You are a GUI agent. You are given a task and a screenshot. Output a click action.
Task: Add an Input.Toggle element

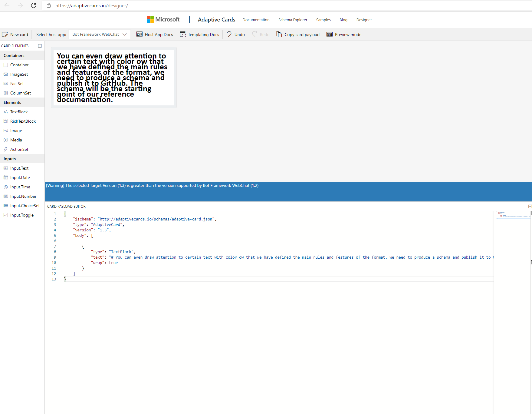pyautogui.click(x=21, y=215)
